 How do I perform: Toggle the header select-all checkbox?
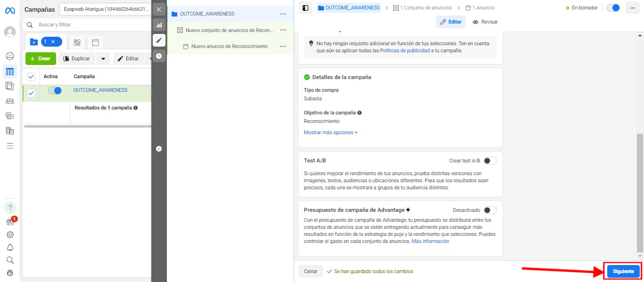click(x=31, y=76)
